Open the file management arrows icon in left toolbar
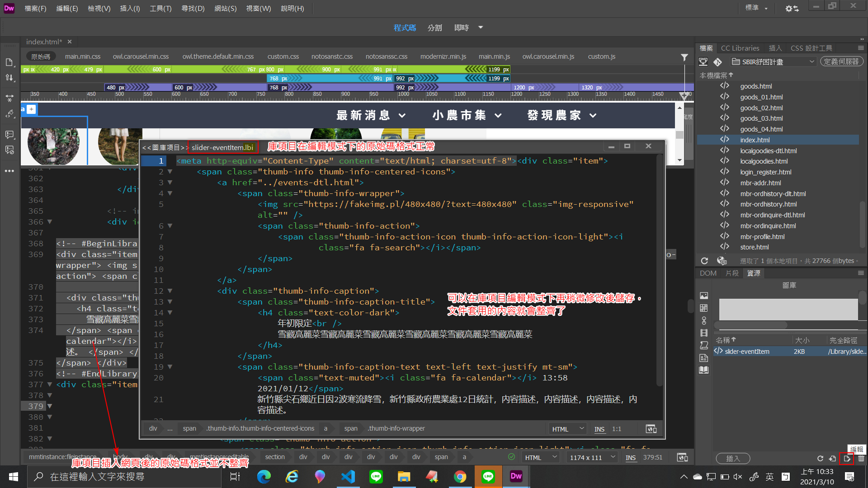This screenshot has width=868, height=488. tap(9, 78)
